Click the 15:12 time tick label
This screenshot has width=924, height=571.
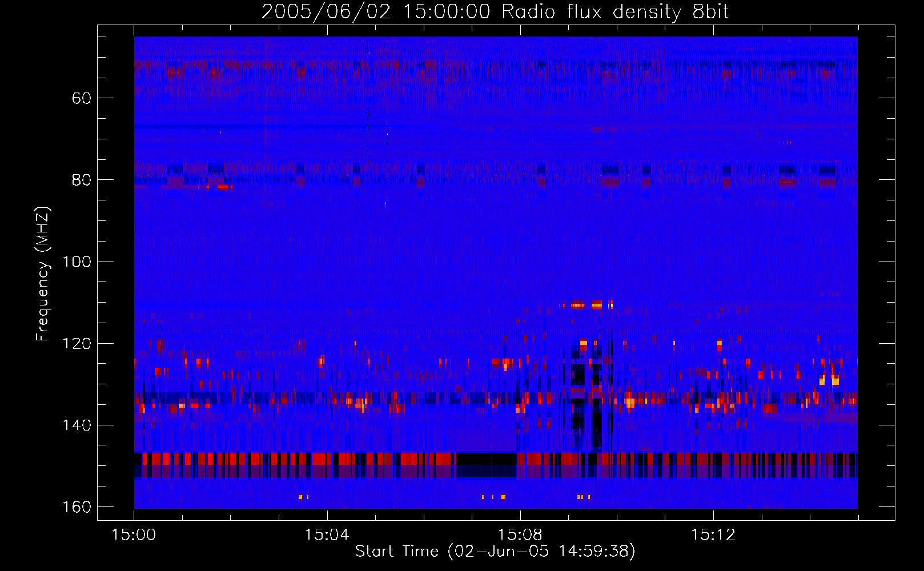pos(713,535)
